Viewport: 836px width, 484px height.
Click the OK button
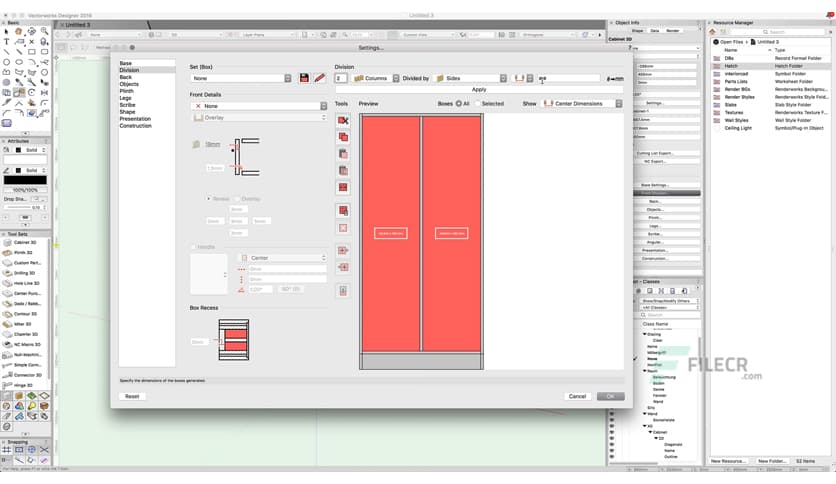click(610, 396)
